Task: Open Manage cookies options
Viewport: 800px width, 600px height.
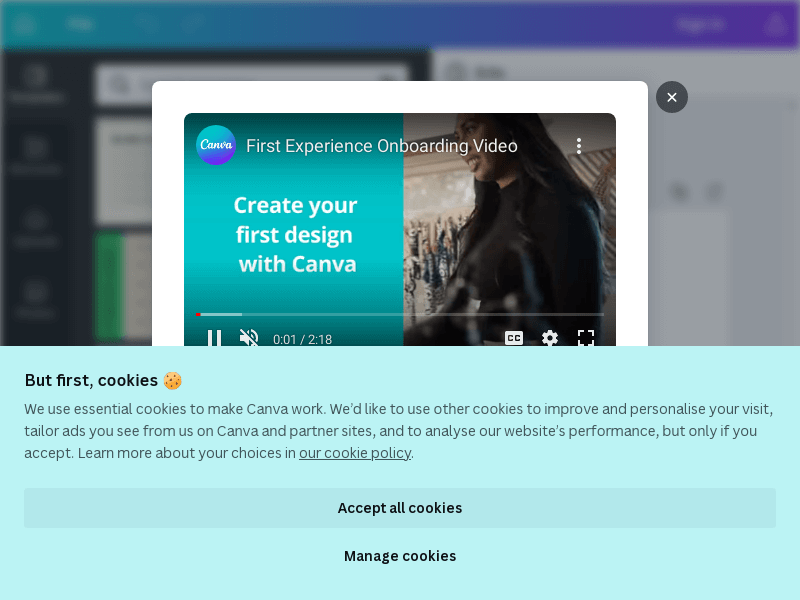Action: tap(400, 556)
